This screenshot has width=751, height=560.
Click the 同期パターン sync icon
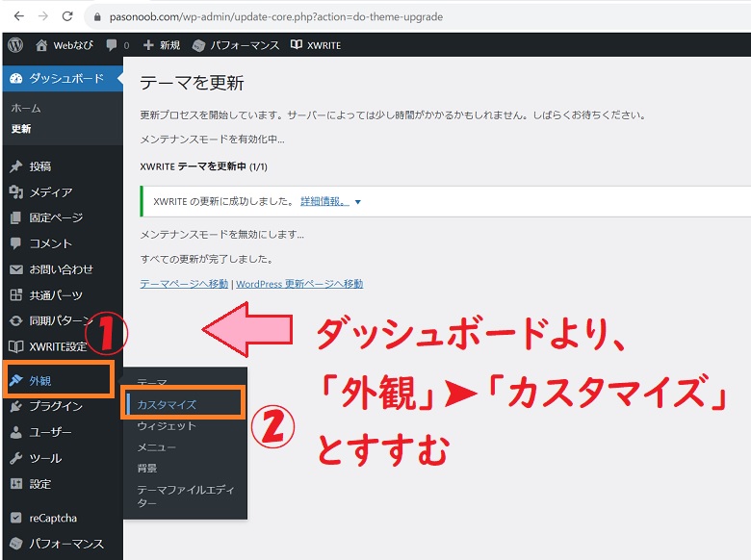click(15, 320)
